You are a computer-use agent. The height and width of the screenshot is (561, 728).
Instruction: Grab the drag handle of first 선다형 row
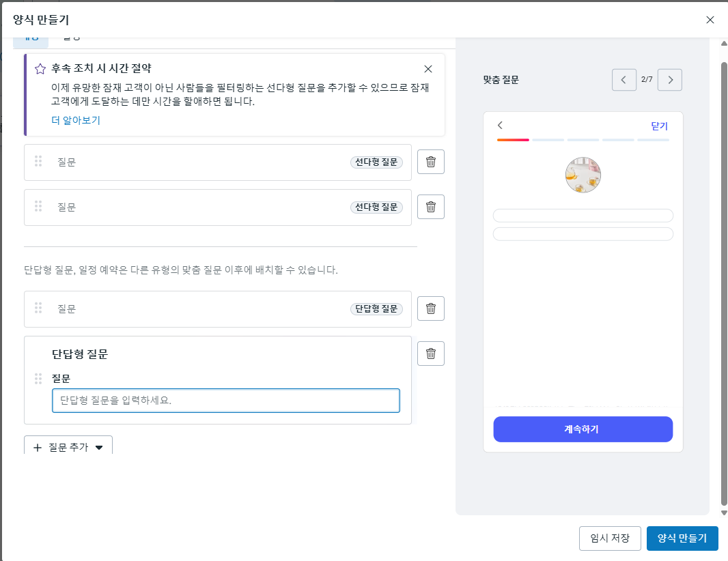[x=38, y=162]
